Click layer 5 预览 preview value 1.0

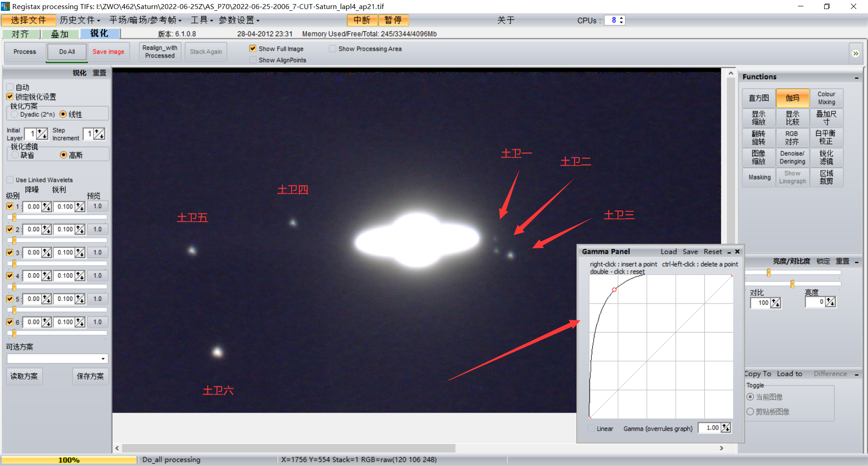pyautogui.click(x=98, y=299)
